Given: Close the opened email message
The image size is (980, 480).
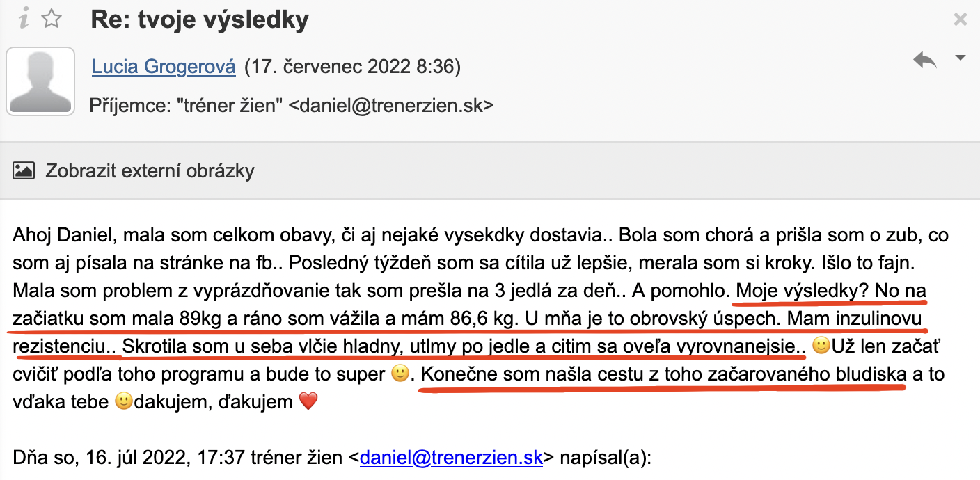Looking at the screenshot, I should click(961, 20).
